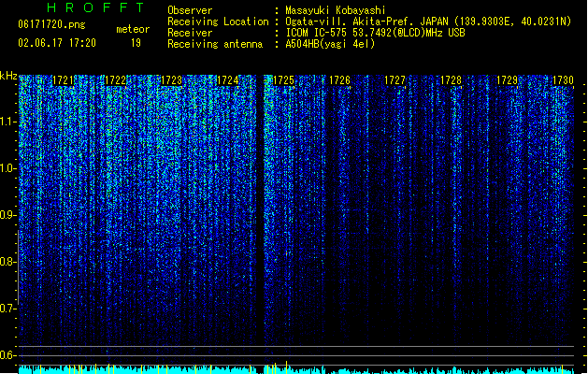
Task: Click the Receiver label
Action: click(190, 33)
